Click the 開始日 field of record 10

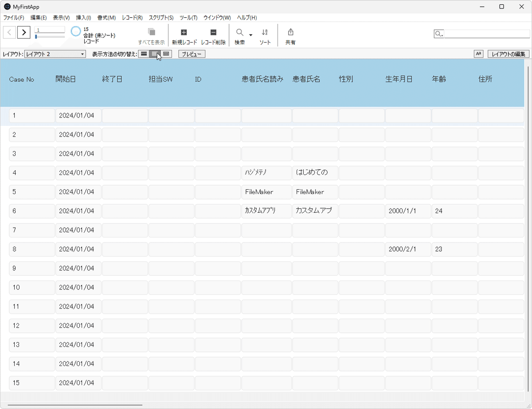[78, 287]
